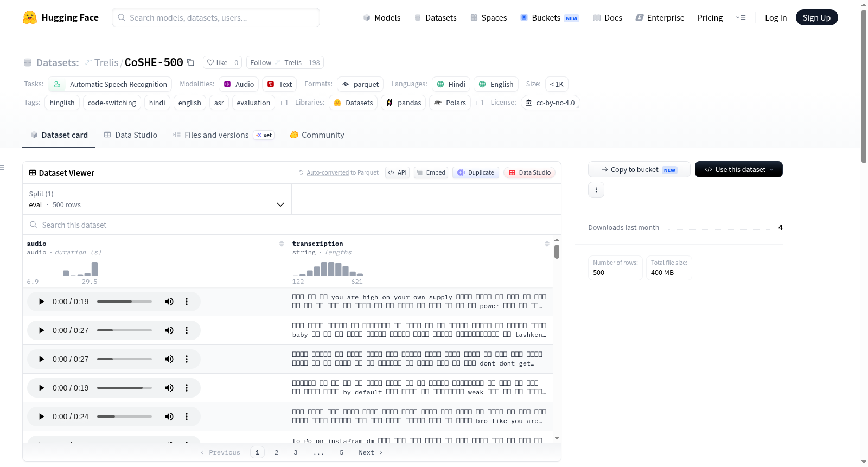Screen dimensions: 868x467
Task: Select the code-switching tag
Action: coord(112,103)
